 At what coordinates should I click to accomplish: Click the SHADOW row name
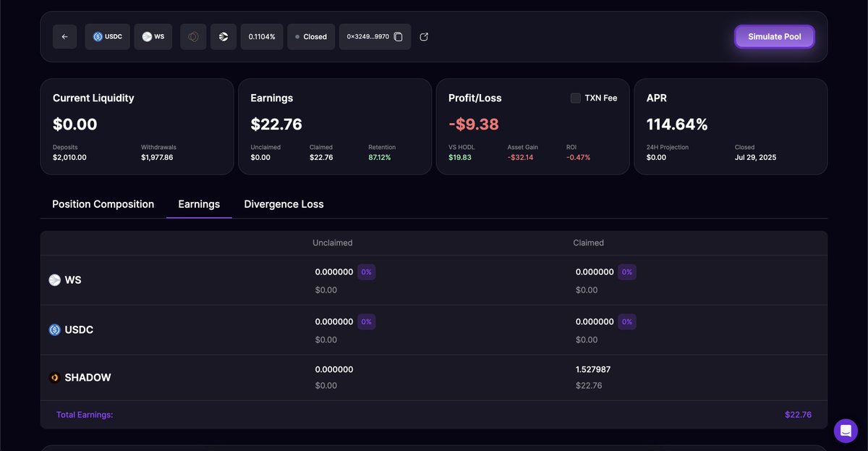point(88,378)
